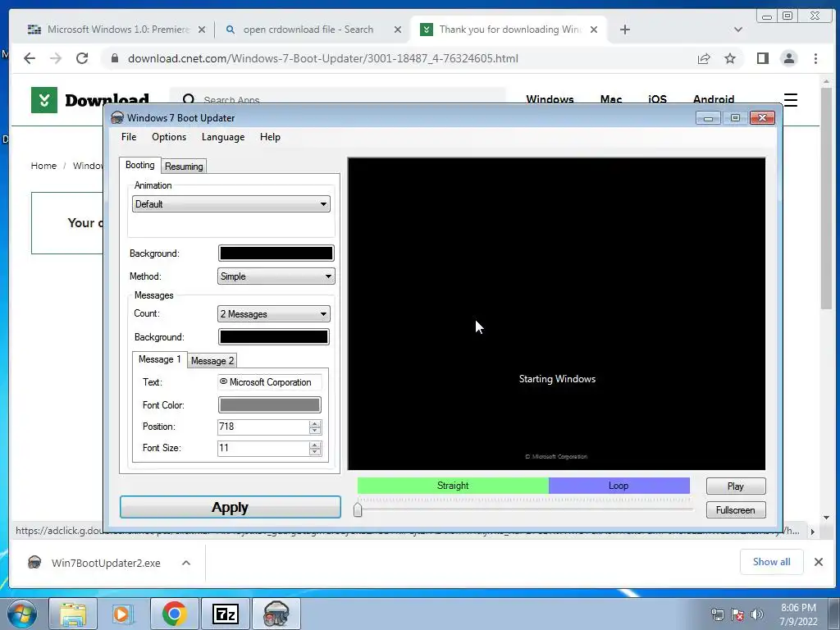Switch to the Resuming tab
Viewport: 840px width, 630px height.
point(184,166)
